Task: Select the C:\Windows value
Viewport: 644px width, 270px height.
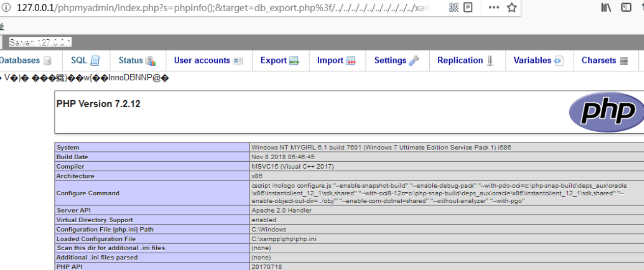Action: (269, 229)
